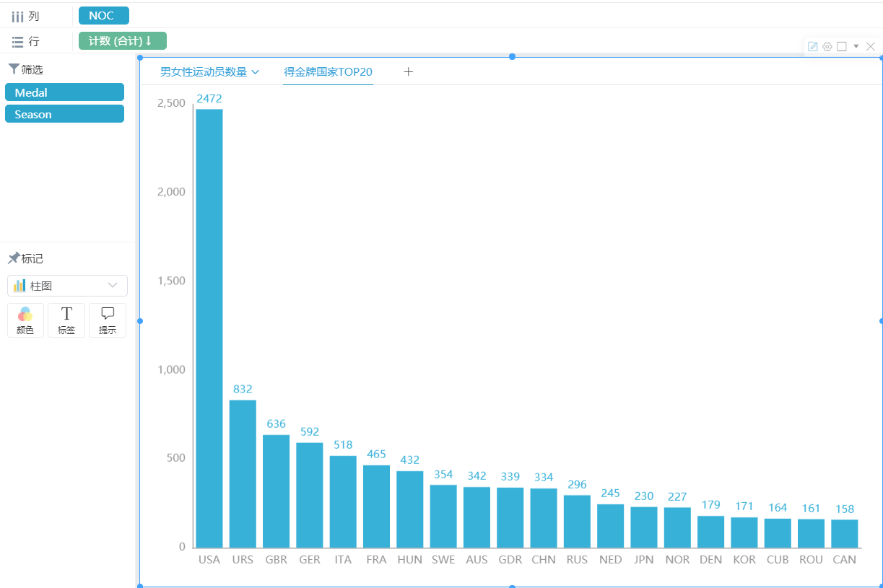The height and width of the screenshot is (588, 883).
Task: Close the chart with the X icon
Action: click(870, 46)
